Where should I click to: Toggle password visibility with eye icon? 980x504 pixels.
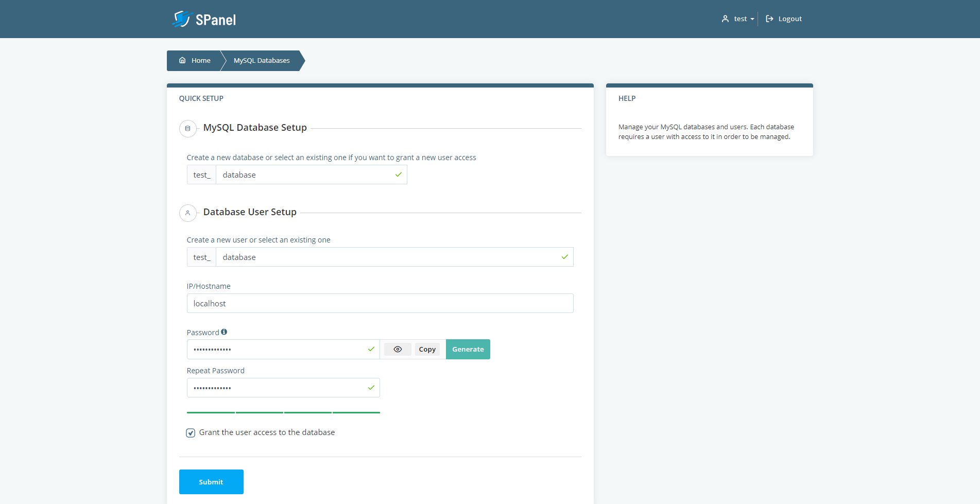coord(398,350)
